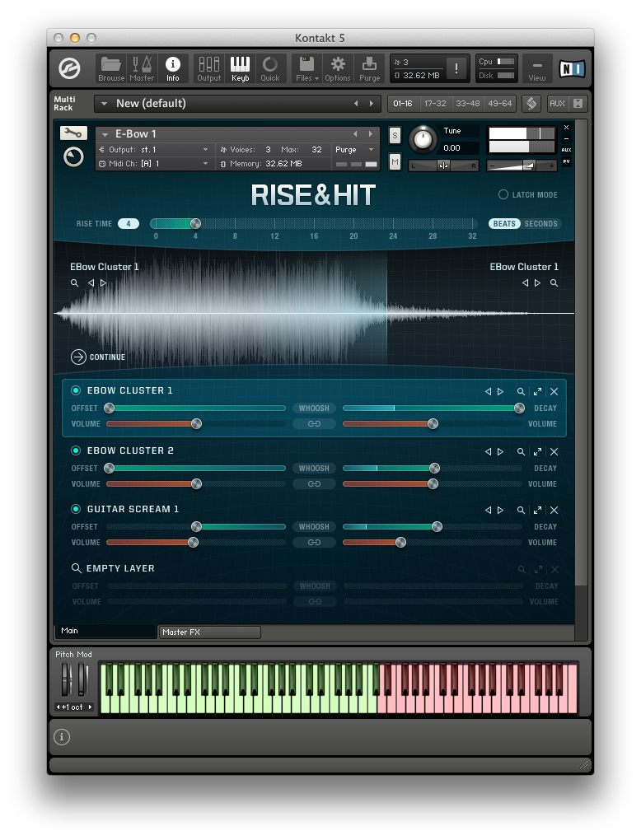Switch to the Main tab
641x840 pixels.
(x=105, y=631)
